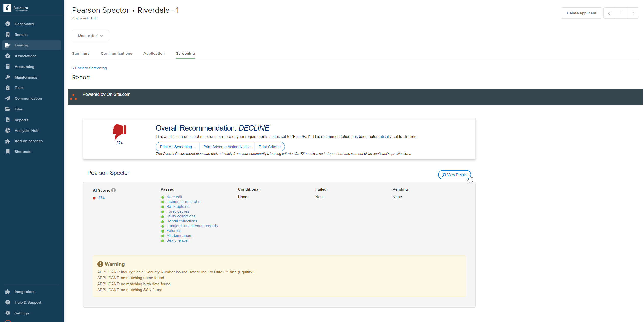Open the Dashboard from the sidebar
Image resolution: width=644 pixels, height=322 pixels.
[x=24, y=24]
